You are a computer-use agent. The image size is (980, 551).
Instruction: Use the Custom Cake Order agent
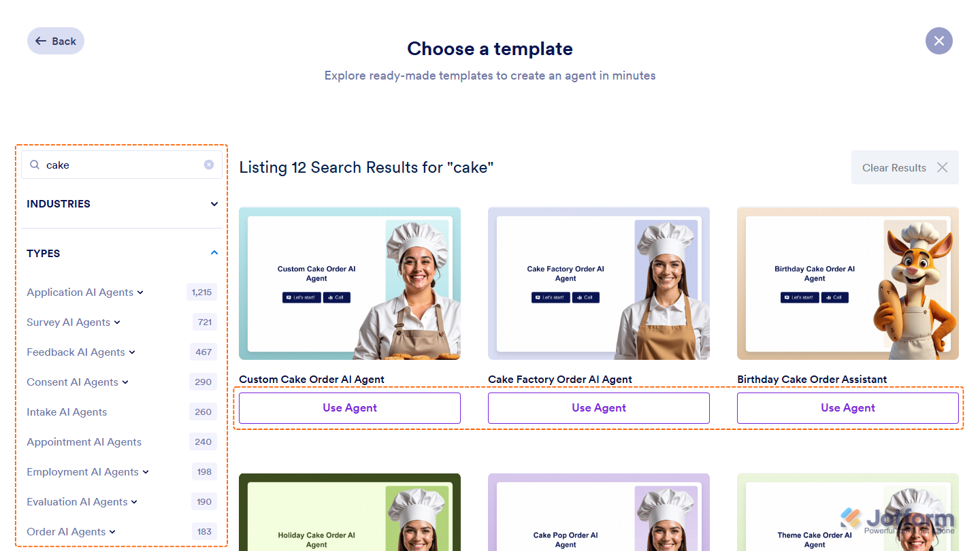point(350,408)
